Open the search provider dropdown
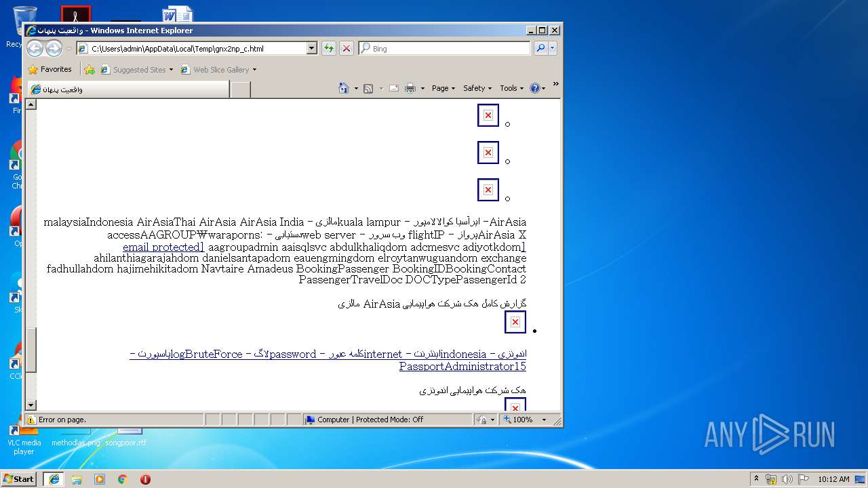Screen dimensions: 868x488 (553, 48)
